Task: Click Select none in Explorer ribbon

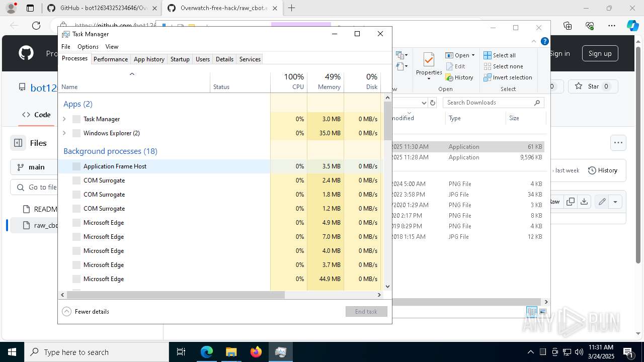Action: [x=503, y=66]
